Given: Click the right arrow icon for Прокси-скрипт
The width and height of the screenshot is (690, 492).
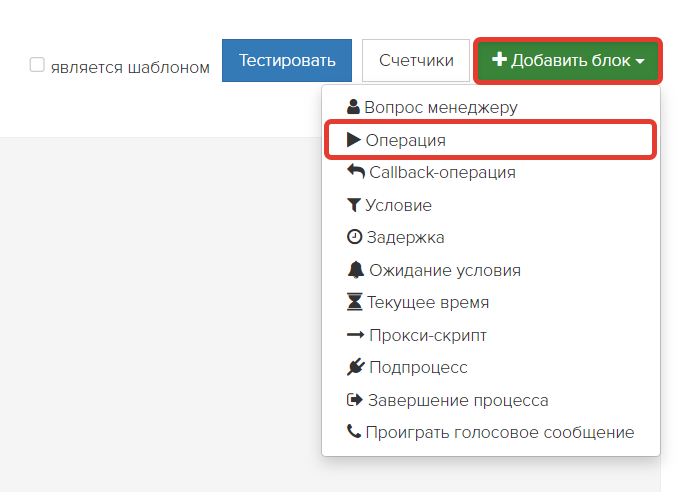Looking at the screenshot, I should click(x=356, y=335).
